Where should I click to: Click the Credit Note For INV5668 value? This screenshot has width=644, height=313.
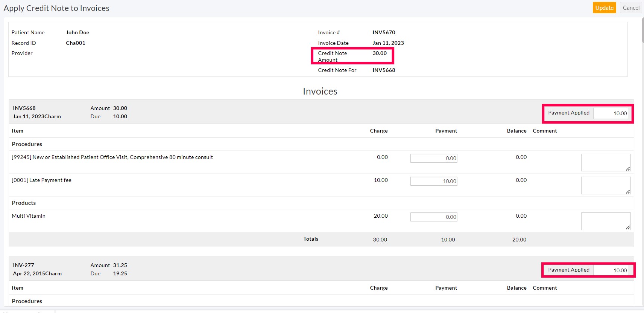click(384, 70)
